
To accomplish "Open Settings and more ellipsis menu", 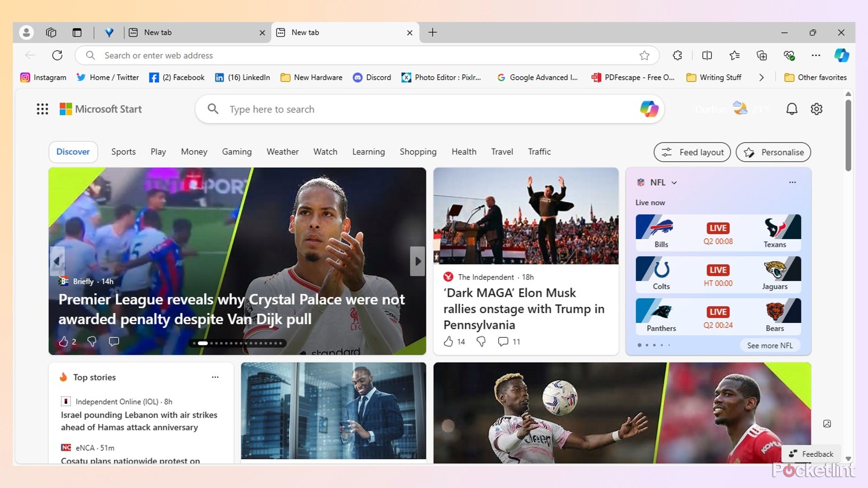I will (816, 55).
